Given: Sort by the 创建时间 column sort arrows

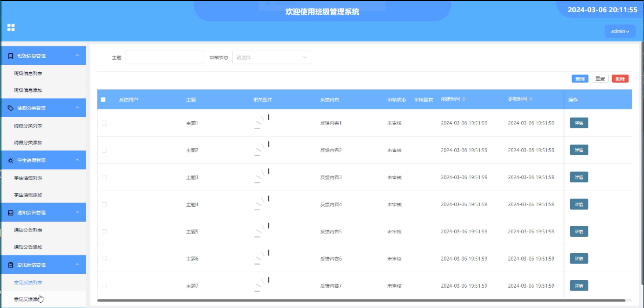Looking at the screenshot, I should (463, 100).
